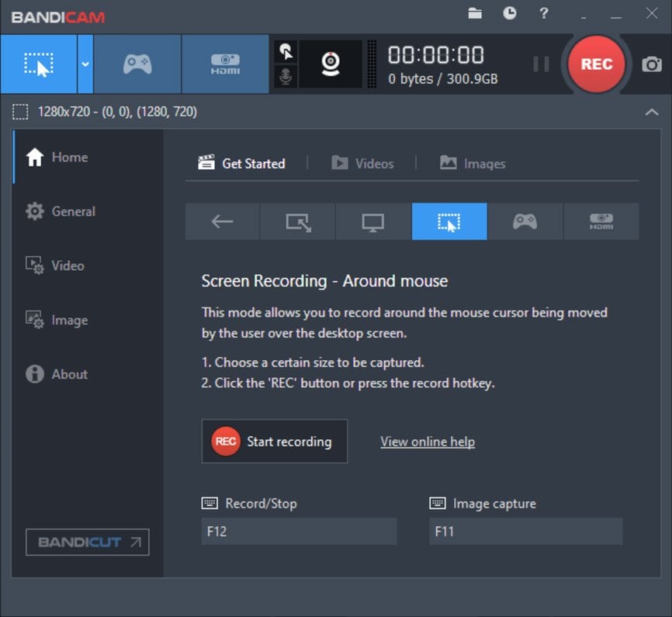Expand the screen recording mode dropdown arrow
672x617 pixels.
[85, 64]
